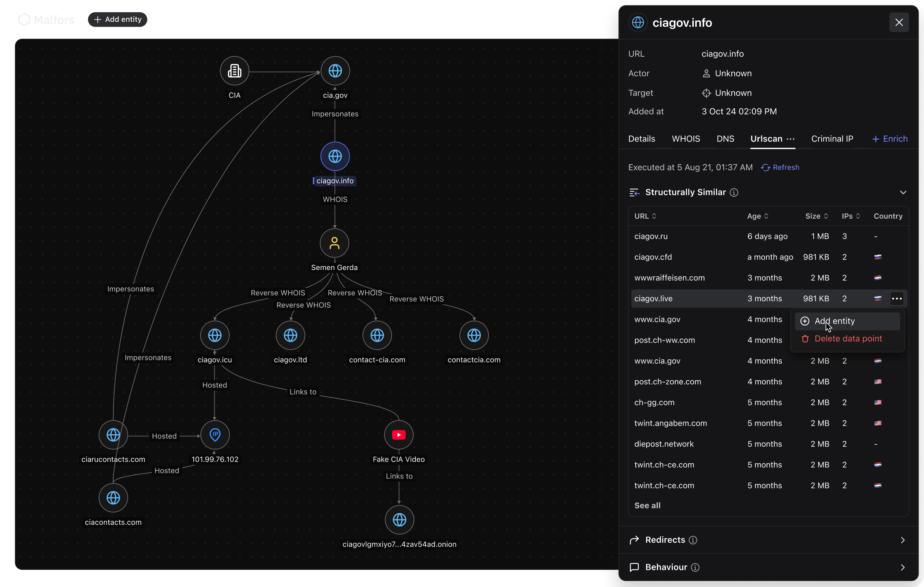This screenshot has width=924, height=587.
Task: Switch to the DNS tab
Action: pos(725,139)
